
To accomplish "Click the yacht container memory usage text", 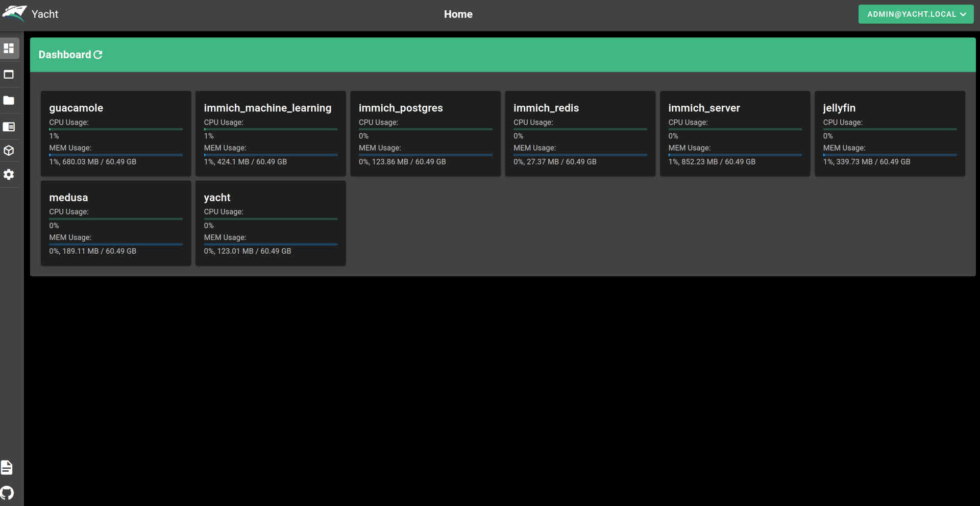I will (x=248, y=251).
